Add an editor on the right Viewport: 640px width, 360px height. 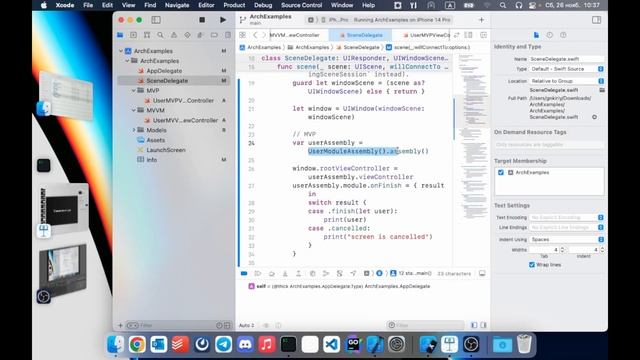point(483,35)
